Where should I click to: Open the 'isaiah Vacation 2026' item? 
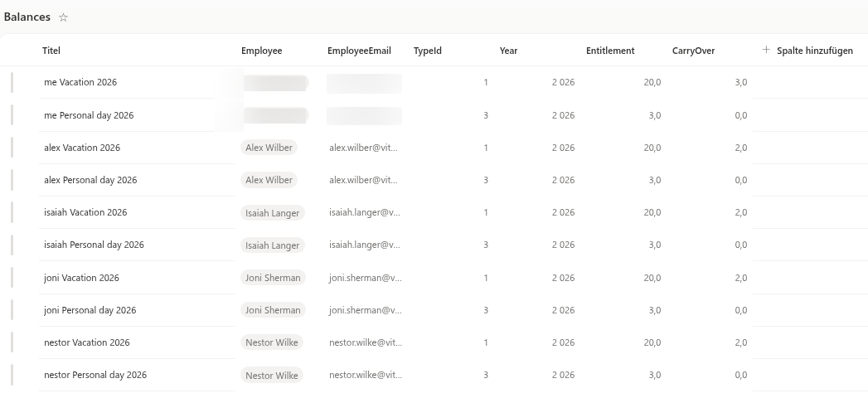85,212
